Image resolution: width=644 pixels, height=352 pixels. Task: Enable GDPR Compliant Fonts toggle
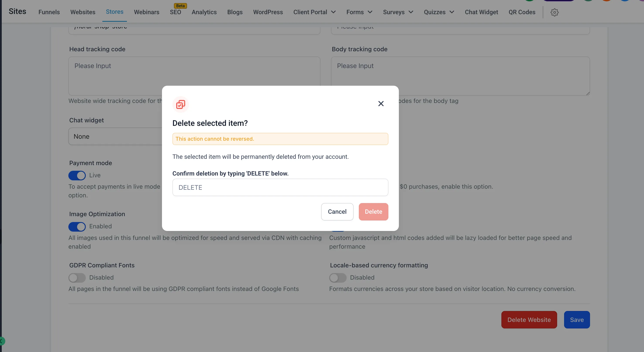77,278
